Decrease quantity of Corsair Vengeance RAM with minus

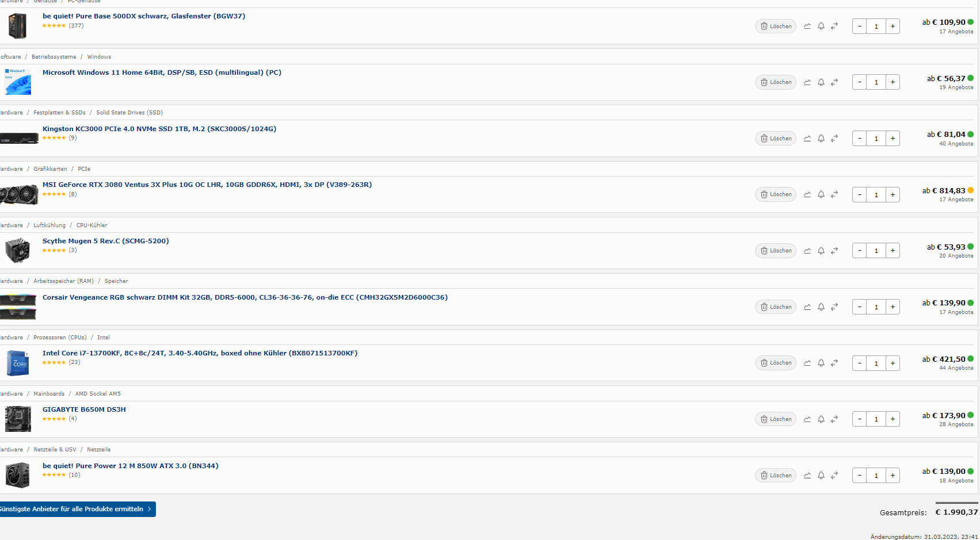[859, 307]
